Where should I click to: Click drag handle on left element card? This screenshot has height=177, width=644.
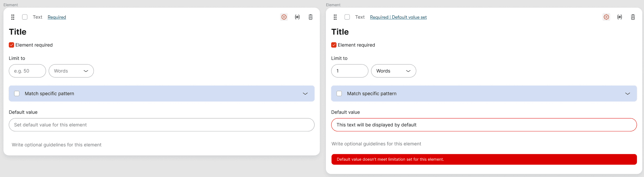pos(13,17)
